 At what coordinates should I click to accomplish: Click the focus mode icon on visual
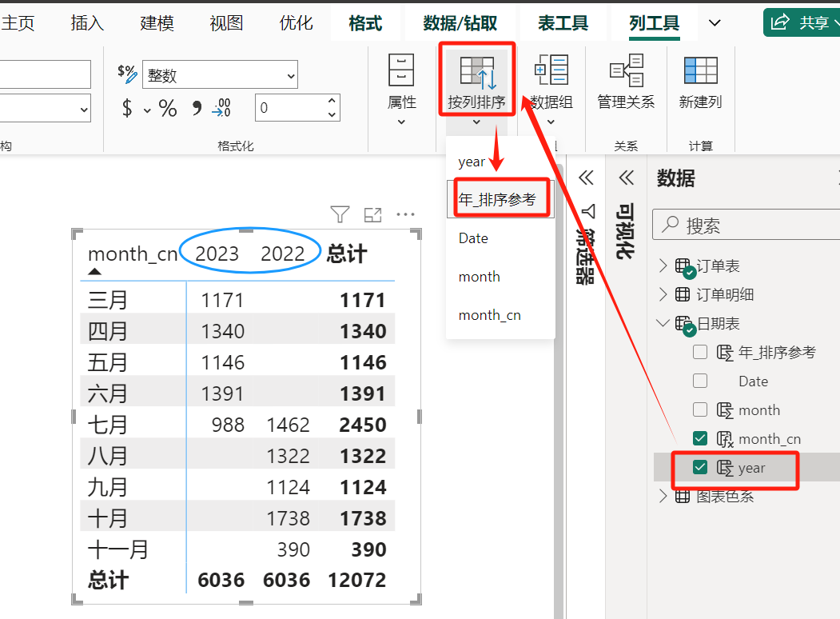(372, 215)
